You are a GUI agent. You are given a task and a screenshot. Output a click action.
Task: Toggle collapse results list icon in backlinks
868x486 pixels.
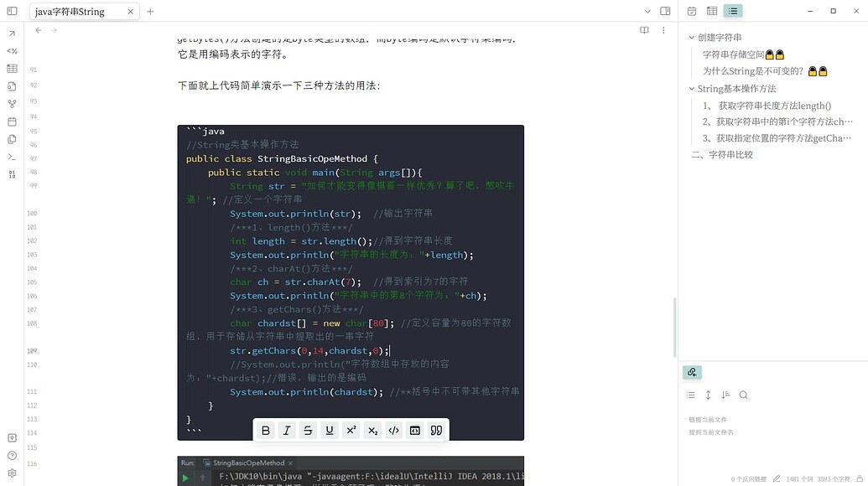[x=690, y=395]
